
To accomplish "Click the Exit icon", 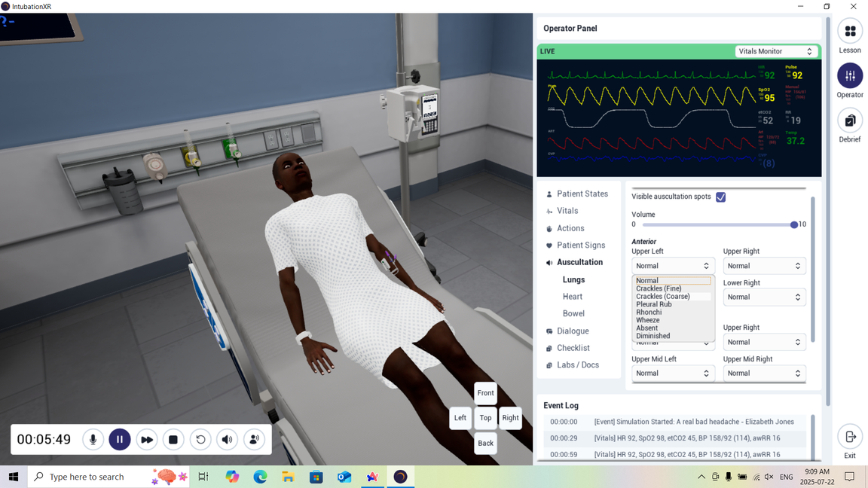I will [850, 437].
